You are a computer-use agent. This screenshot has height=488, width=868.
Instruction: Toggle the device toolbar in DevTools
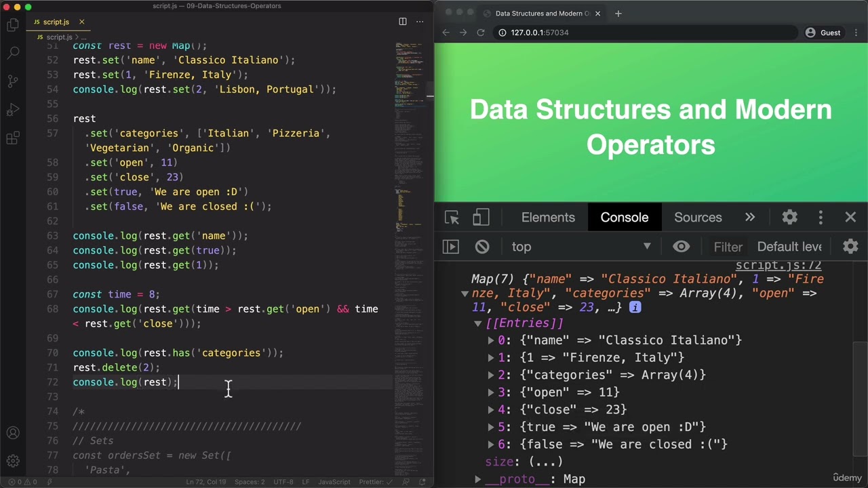tap(481, 218)
